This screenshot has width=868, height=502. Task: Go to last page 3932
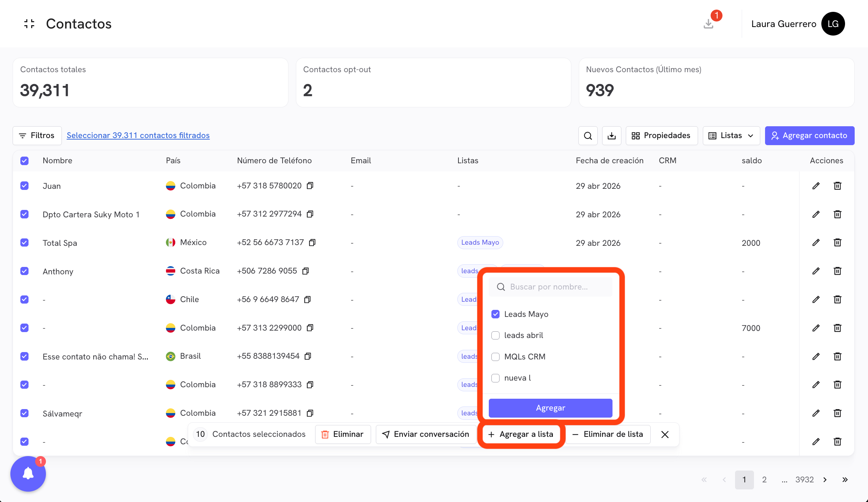pos(804,480)
